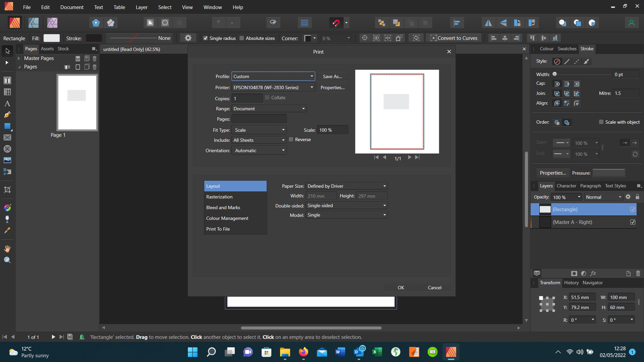Click the printer Properties... button

click(x=332, y=87)
